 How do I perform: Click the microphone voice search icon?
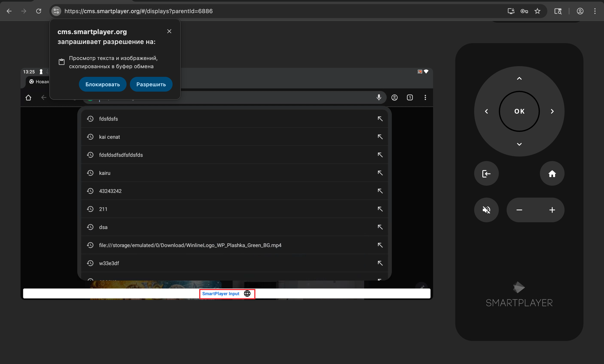[379, 97]
